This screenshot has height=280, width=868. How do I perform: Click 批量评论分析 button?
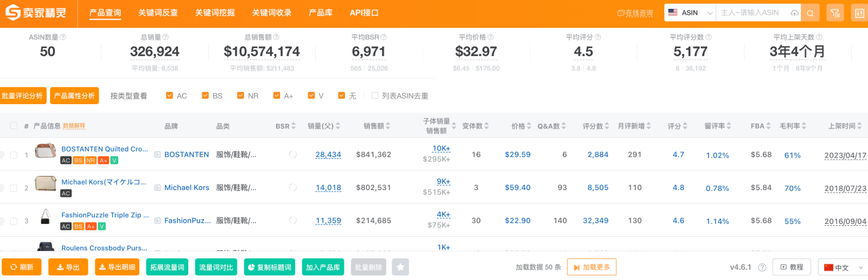pyautogui.click(x=23, y=95)
